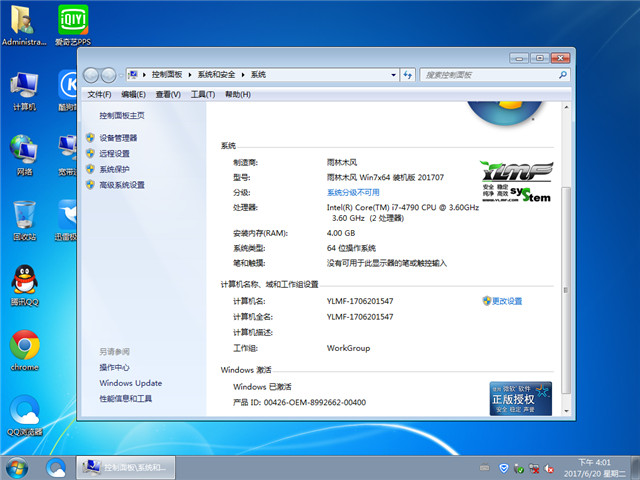
Task: Select the product ID text 00426-OEM-8992662-00400
Action: point(315,402)
